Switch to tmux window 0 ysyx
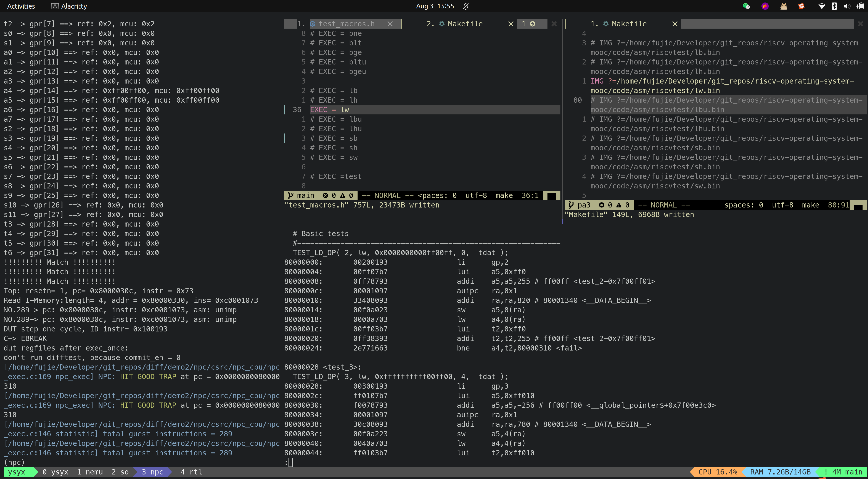 click(55, 472)
